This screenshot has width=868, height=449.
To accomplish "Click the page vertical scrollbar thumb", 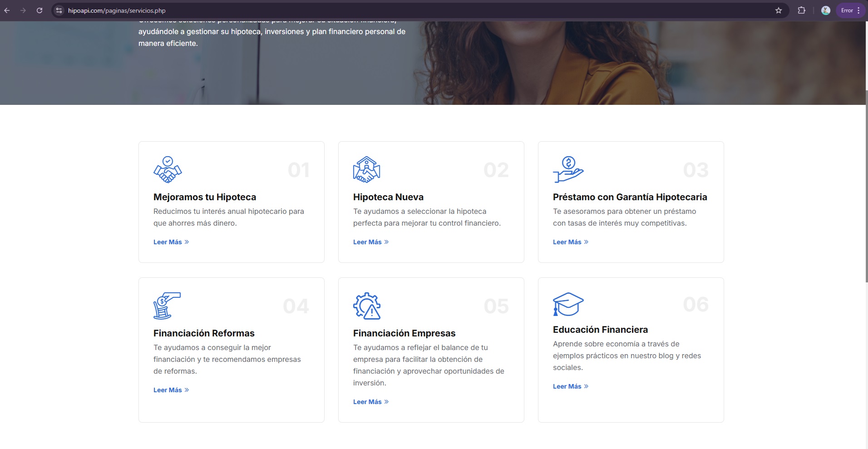I will point(866,186).
